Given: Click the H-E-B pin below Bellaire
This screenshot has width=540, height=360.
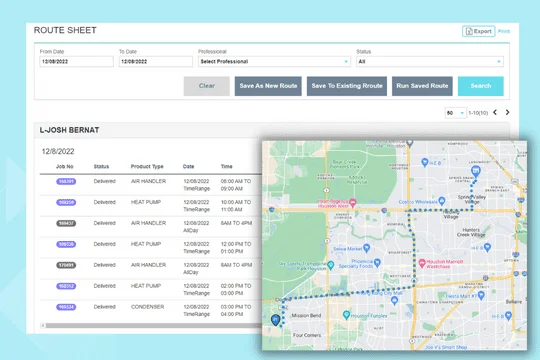Looking at the screenshot, I should pos(508,316).
